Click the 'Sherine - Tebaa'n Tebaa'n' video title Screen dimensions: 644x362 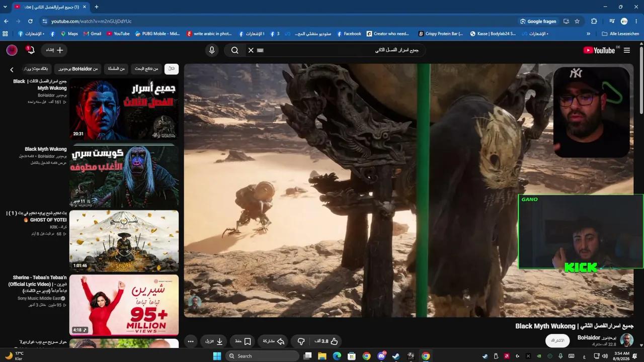[38, 284]
